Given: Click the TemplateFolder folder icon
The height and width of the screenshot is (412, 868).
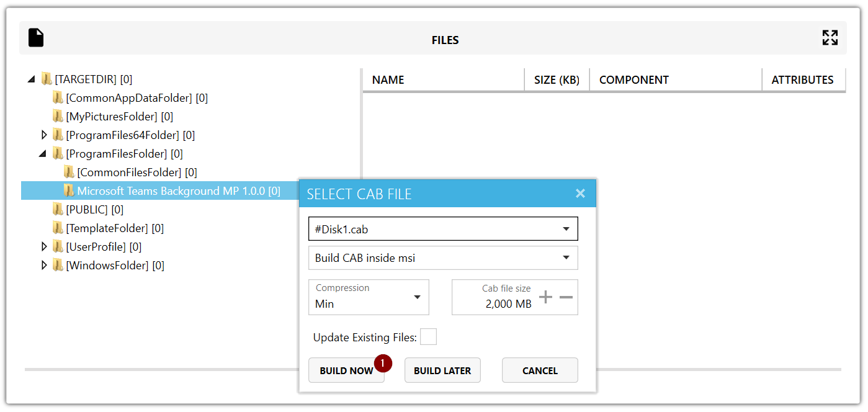Looking at the screenshot, I should (58, 228).
